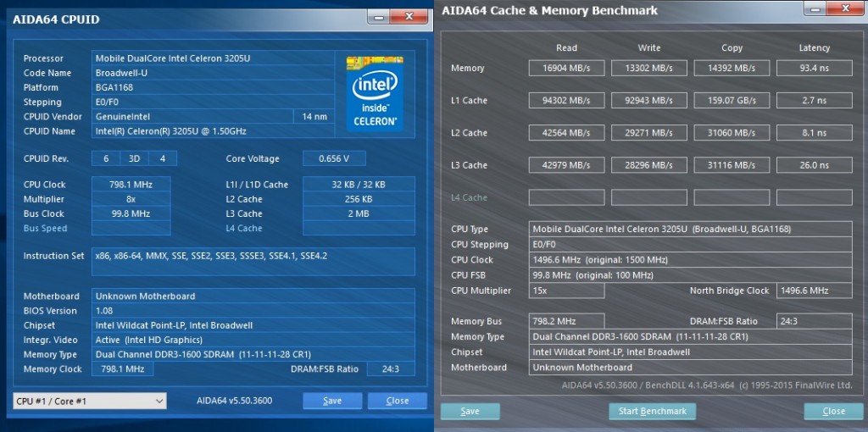Click Save in the AIDA64 CPUID window
This screenshot has width=868, height=432.
(332, 401)
